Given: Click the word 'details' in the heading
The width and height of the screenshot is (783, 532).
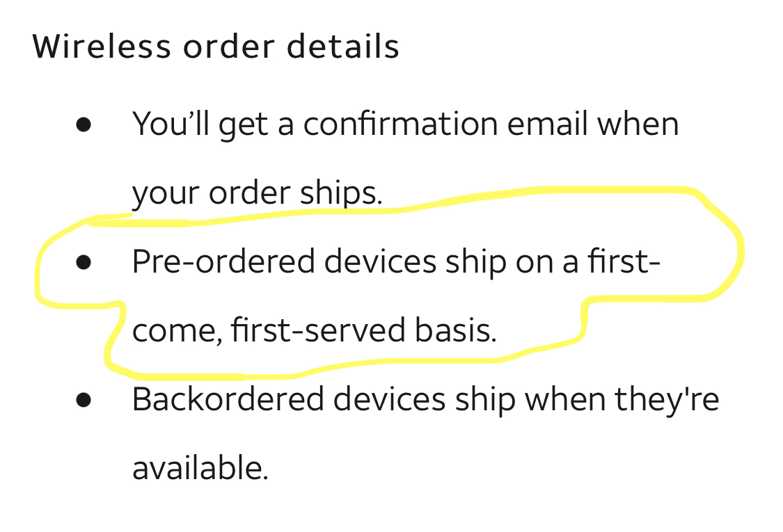Looking at the screenshot, I should click(x=343, y=47).
